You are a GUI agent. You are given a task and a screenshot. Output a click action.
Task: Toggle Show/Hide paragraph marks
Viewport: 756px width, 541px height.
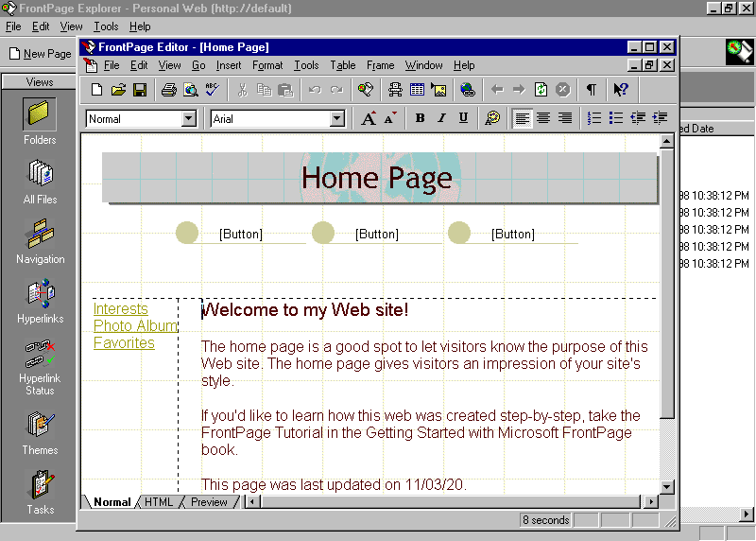click(x=591, y=90)
